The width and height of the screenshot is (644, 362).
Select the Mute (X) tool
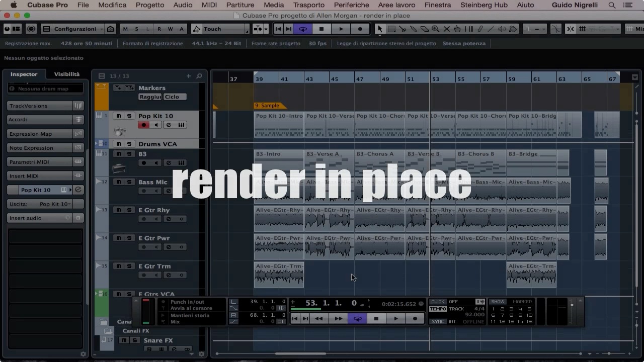[447, 29]
